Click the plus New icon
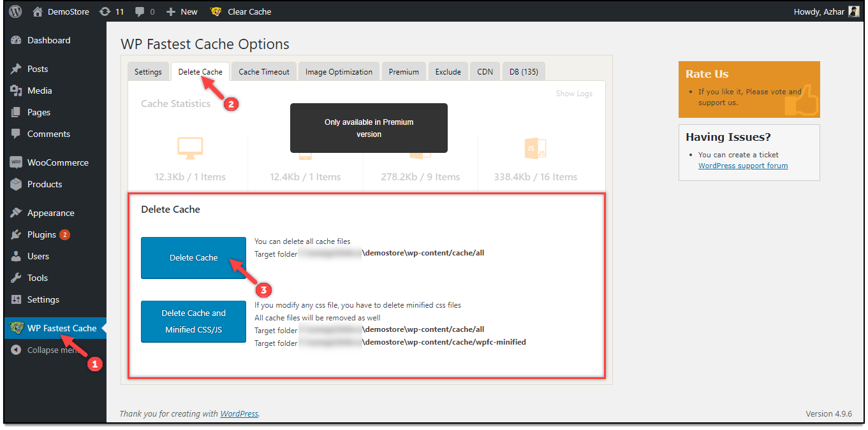Screen dimensions: 868x430 click(170, 12)
